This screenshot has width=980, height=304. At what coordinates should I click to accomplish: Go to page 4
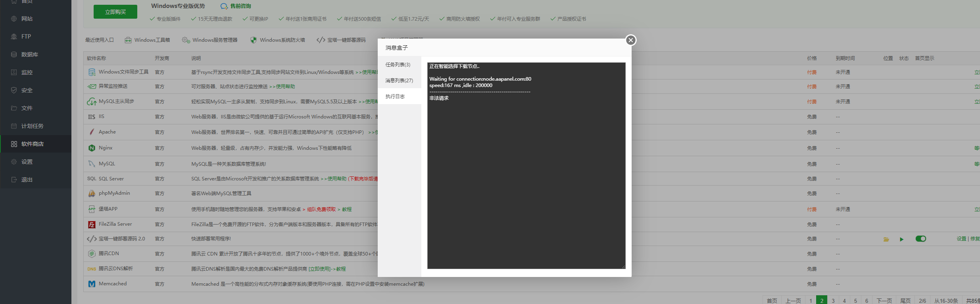(x=844, y=301)
